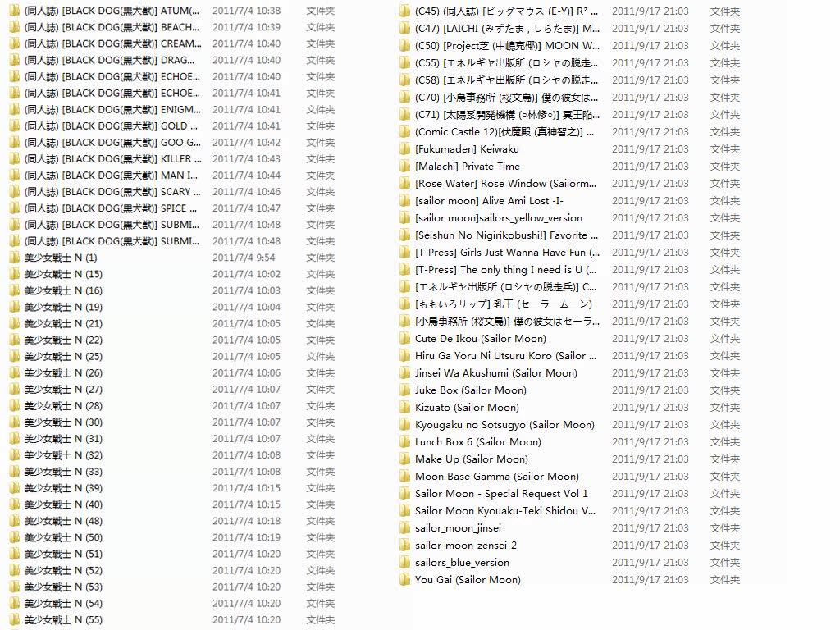The image size is (840, 630).
Task: Click the folder icon for 美少女戰士 N (1)
Action: tap(14, 258)
